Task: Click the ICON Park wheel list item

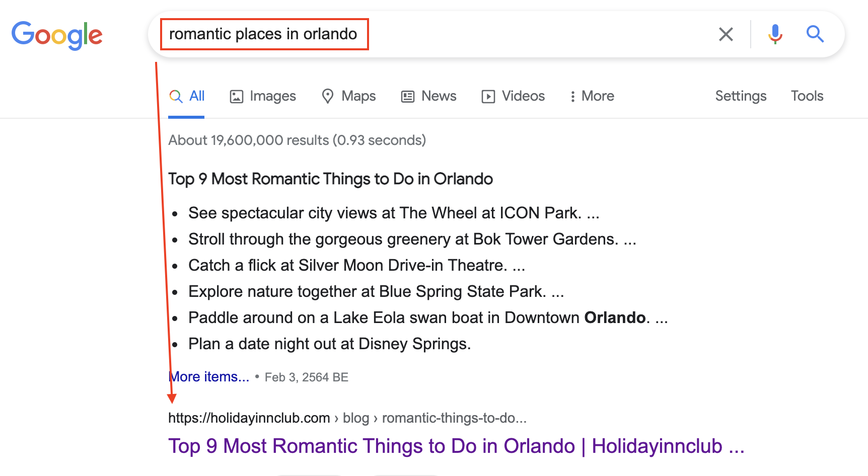Action: click(394, 213)
